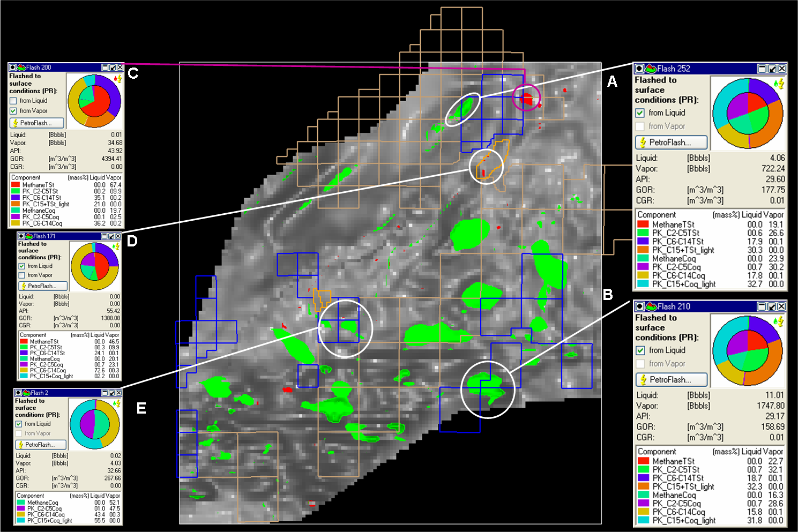Click the flame icon in Flash 252 title bar

pyautogui.click(x=651, y=69)
